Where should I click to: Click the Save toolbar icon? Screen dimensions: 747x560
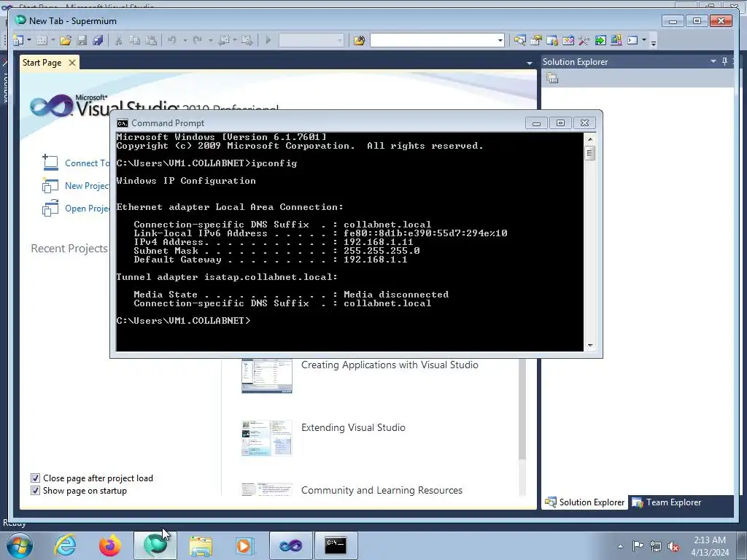pos(82,41)
